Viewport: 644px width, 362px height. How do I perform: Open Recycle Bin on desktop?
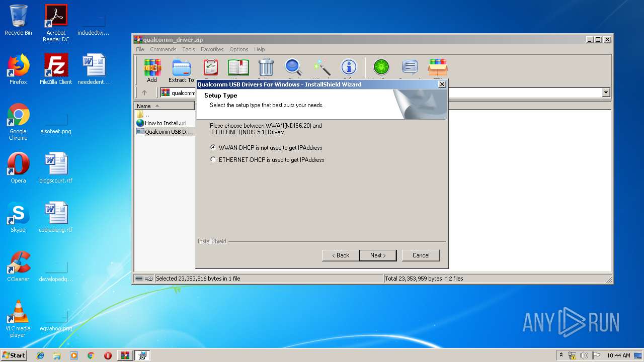click(18, 20)
